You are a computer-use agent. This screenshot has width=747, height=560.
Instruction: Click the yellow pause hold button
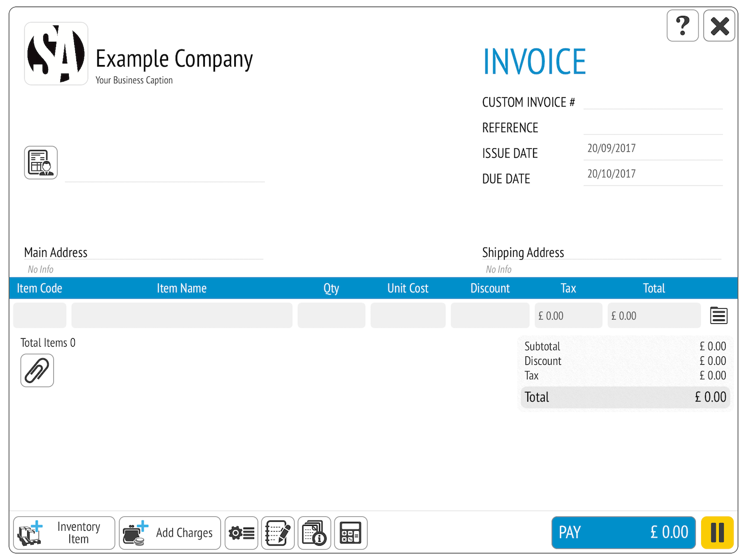718,532
